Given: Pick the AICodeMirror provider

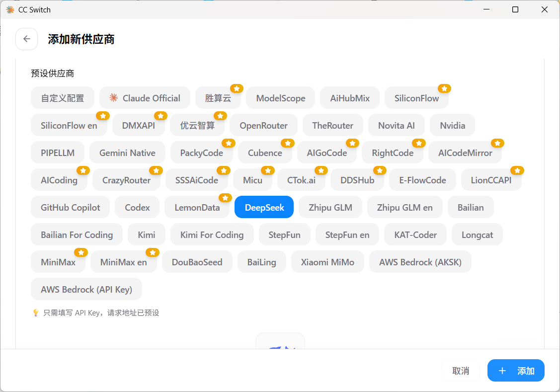Looking at the screenshot, I should click(465, 153).
